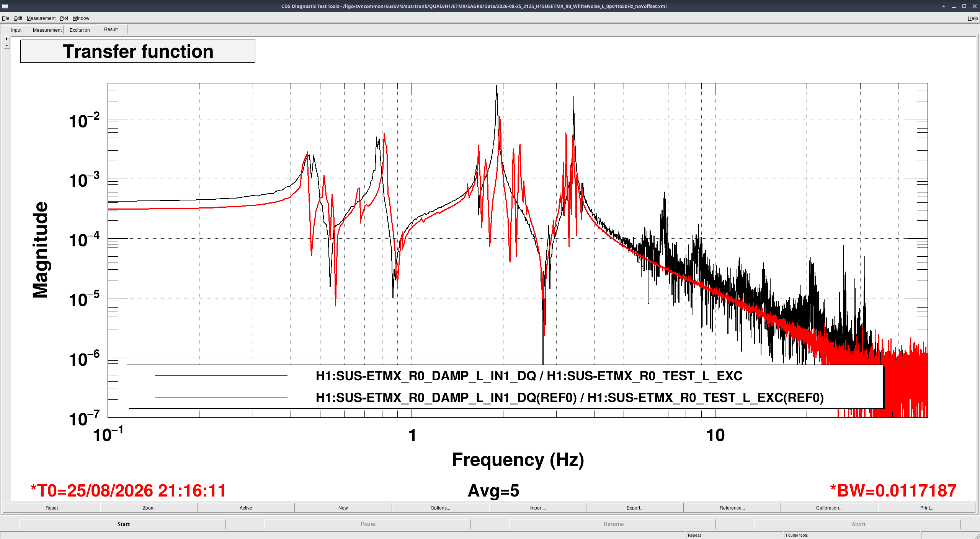Click the up-arrow collapse button beside plot
This screenshot has height=539, width=980.
[x=7, y=46]
